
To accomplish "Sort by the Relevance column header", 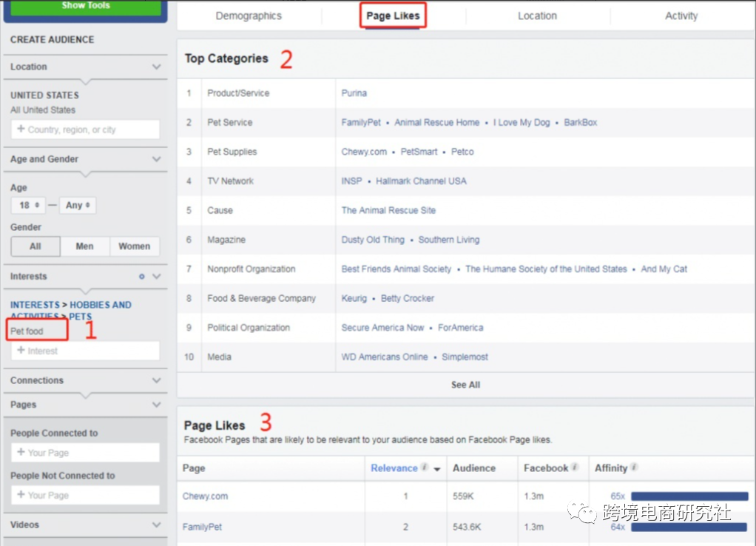I will 394,468.
